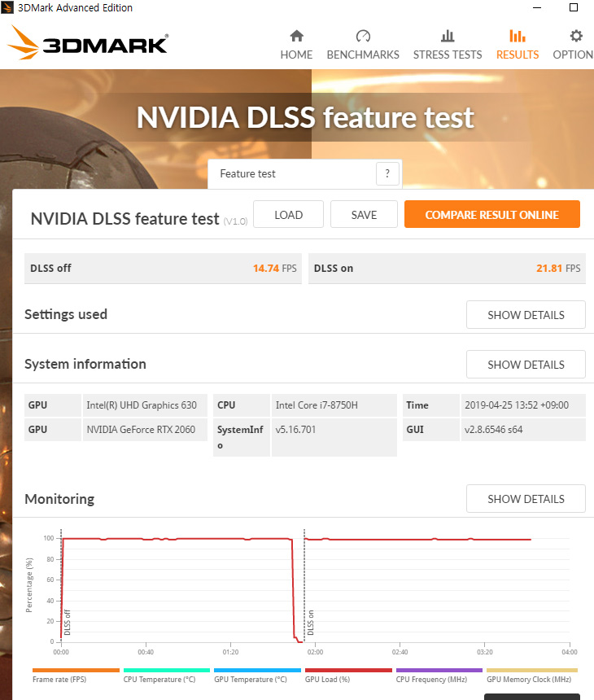Click the 3DMark logo
Viewport: 594px width, 700px height.
pyautogui.click(x=88, y=43)
